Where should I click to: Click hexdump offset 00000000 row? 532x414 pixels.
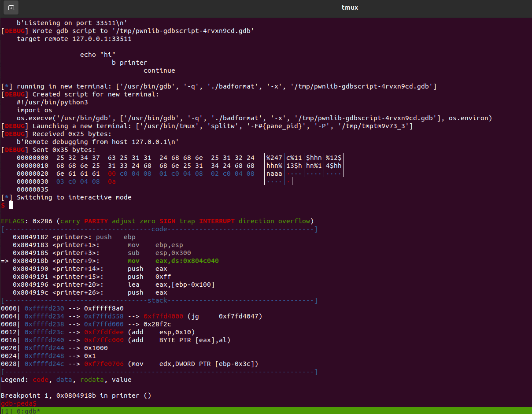(x=180, y=158)
